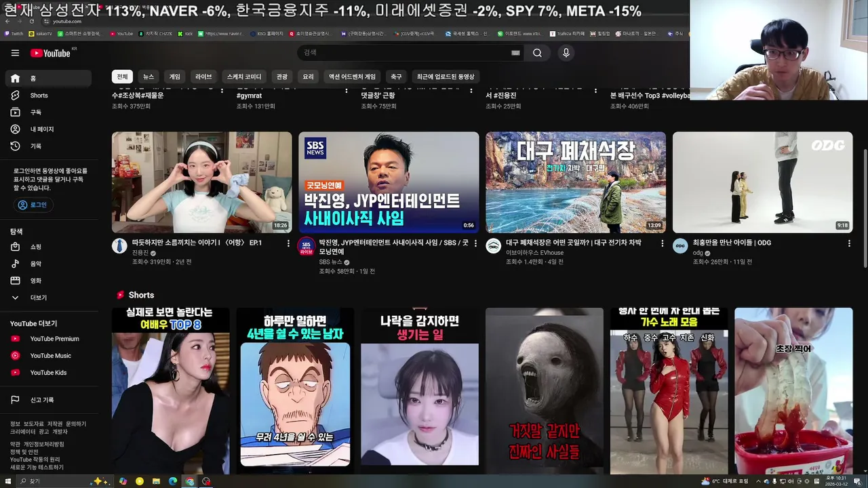Open File Explorer from the taskbar
The height and width of the screenshot is (488, 868).
tap(156, 481)
